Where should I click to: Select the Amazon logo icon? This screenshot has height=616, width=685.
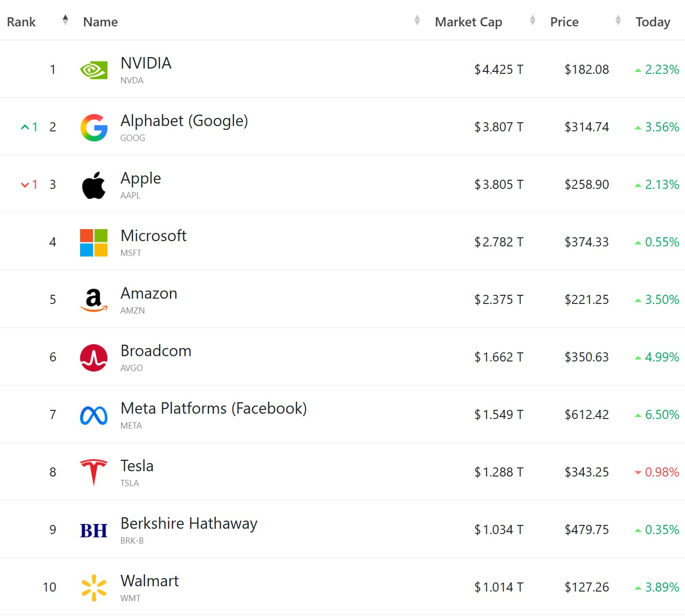pyautogui.click(x=94, y=300)
